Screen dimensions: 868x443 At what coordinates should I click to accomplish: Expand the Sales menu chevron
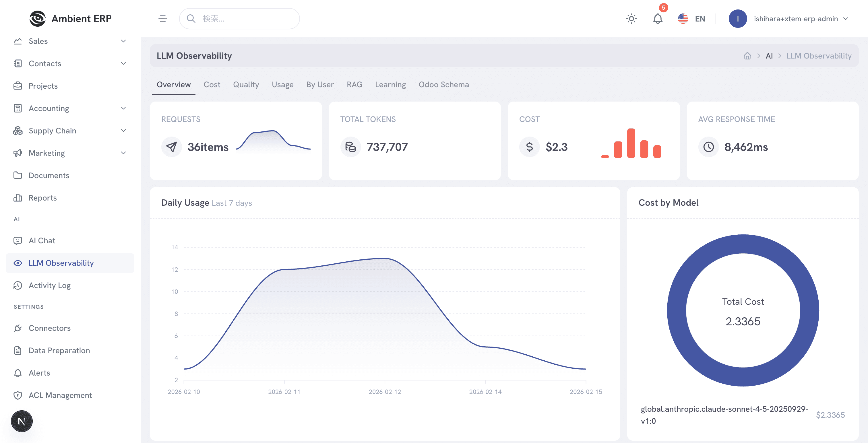pyautogui.click(x=123, y=41)
